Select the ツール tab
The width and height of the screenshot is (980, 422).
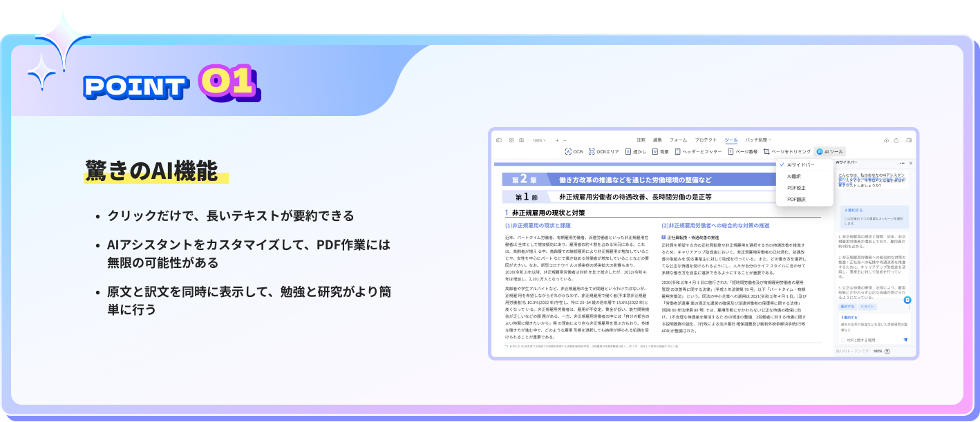731,140
